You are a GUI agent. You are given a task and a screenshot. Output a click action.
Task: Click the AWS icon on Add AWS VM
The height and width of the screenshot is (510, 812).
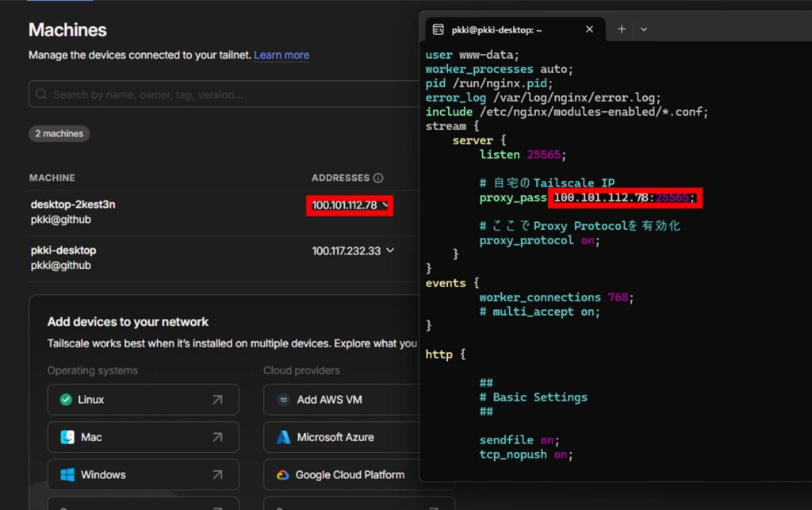282,400
